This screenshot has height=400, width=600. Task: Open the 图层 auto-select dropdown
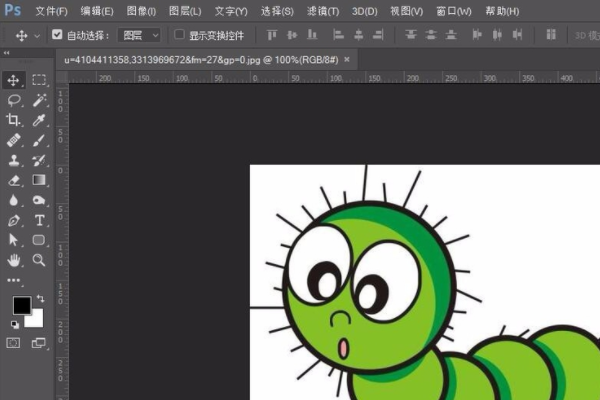click(x=139, y=36)
